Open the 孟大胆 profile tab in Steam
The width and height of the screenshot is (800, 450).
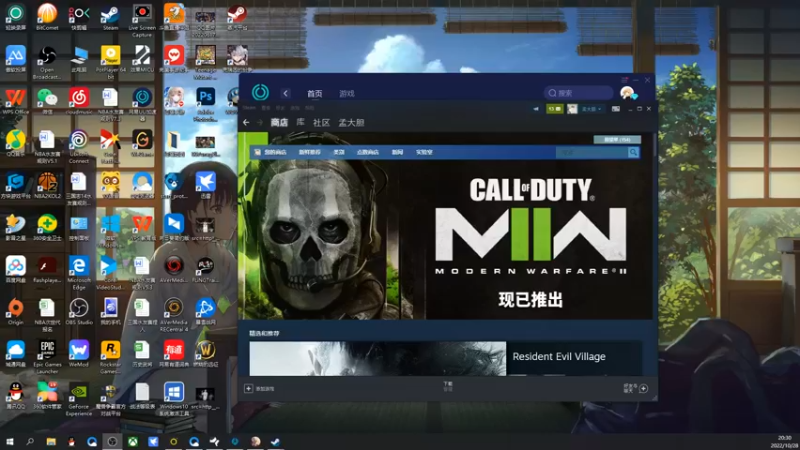click(x=352, y=122)
